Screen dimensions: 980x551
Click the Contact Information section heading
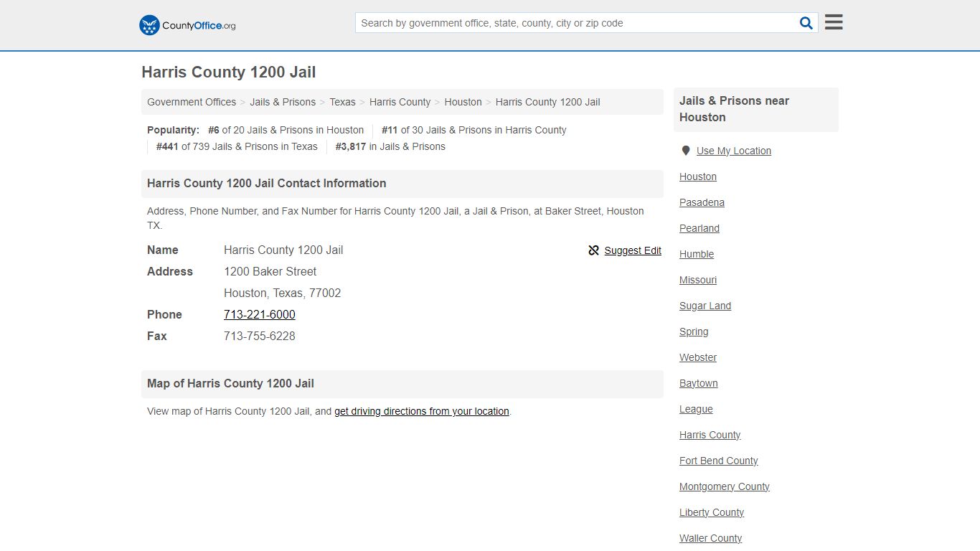267,183
